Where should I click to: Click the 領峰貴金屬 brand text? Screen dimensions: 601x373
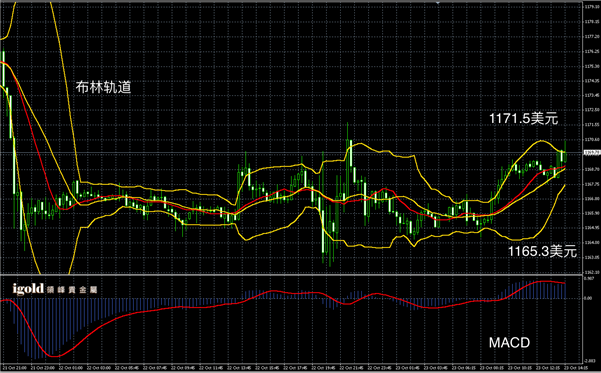pos(72,290)
